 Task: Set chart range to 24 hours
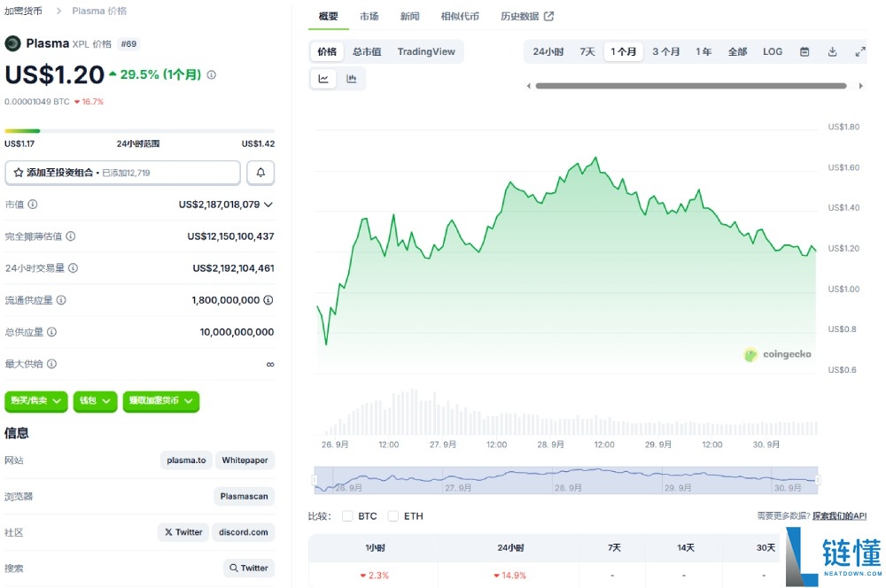coord(548,51)
